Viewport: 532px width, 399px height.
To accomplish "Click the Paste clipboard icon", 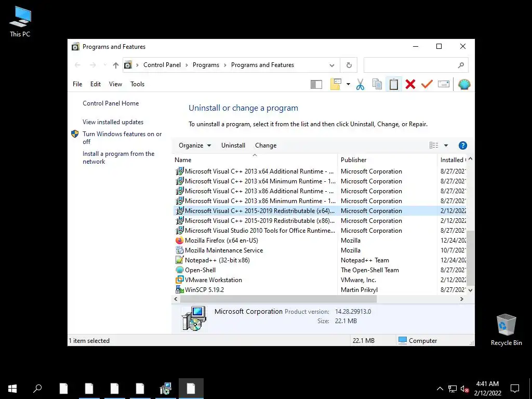I will (394, 84).
